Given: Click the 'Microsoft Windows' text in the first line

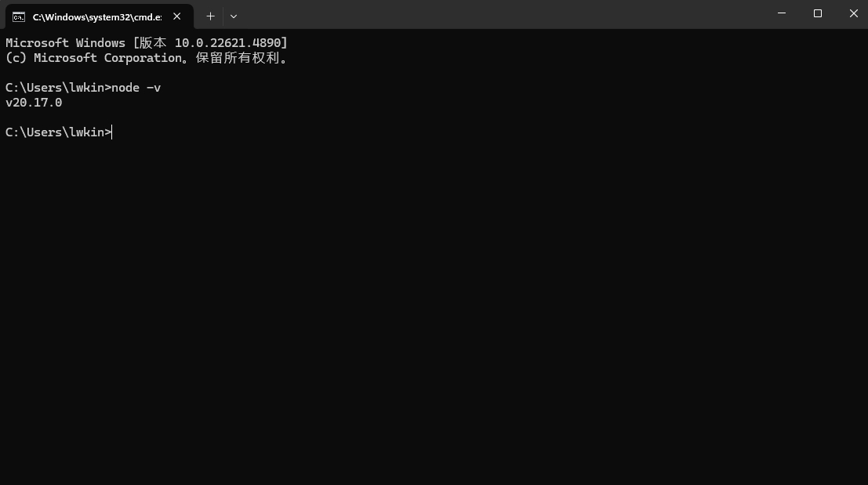Looking at the screenshot, I should [x=65, y=42].
